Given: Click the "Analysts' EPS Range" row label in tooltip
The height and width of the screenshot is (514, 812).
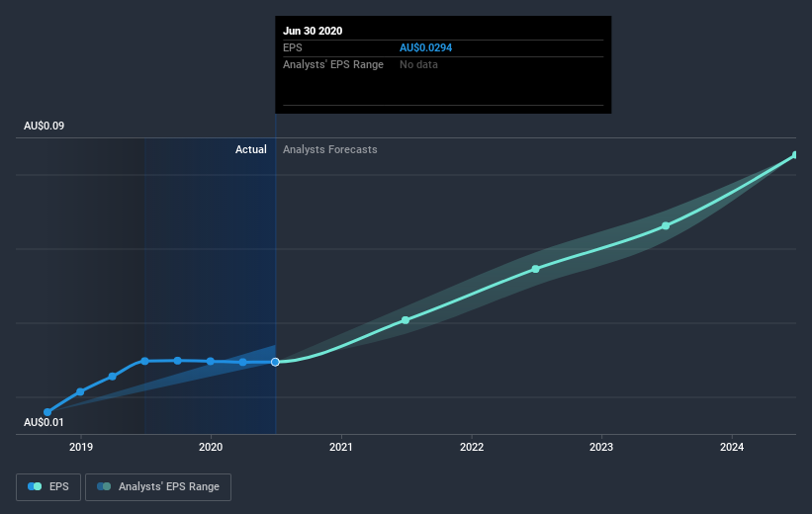Looking at the screenshot, I should click(x=333, y=64).
